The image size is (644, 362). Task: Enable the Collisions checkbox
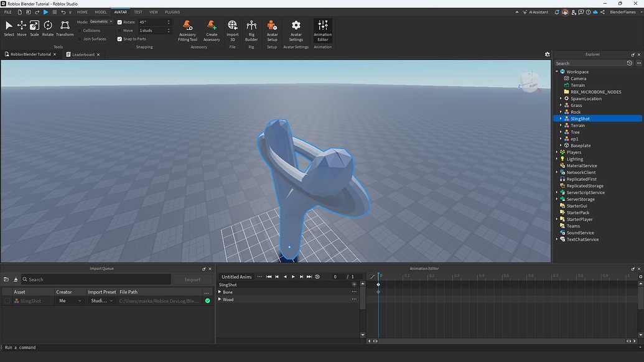80,30
